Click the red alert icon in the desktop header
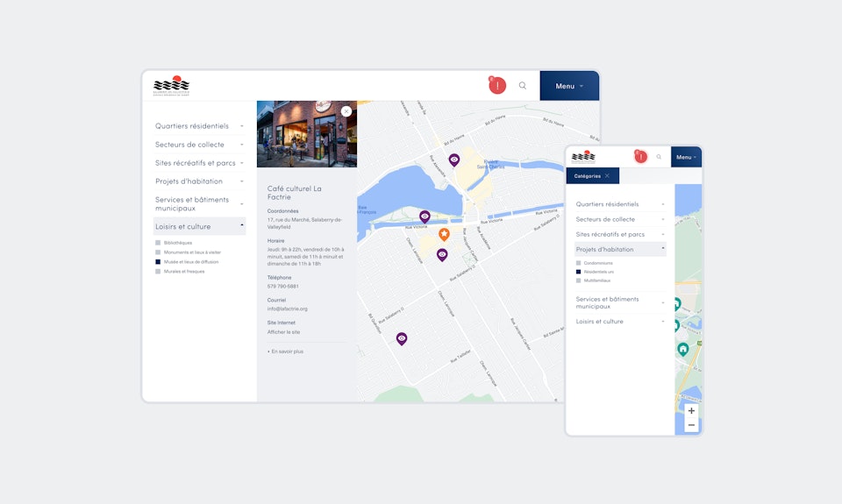 [x=497, y=85]
